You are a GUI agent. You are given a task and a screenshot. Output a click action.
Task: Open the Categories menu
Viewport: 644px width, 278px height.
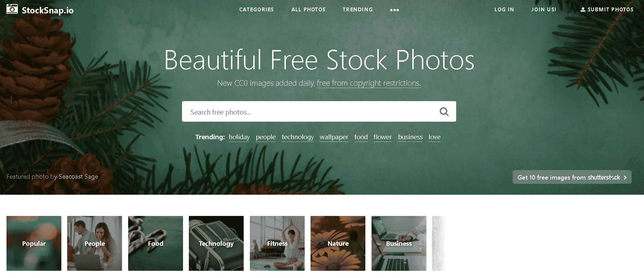point(256,10)
